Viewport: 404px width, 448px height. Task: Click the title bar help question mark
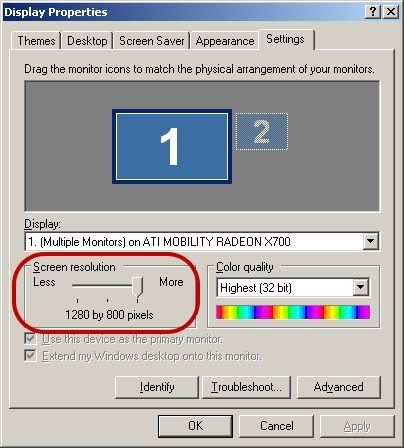[373, 12]
